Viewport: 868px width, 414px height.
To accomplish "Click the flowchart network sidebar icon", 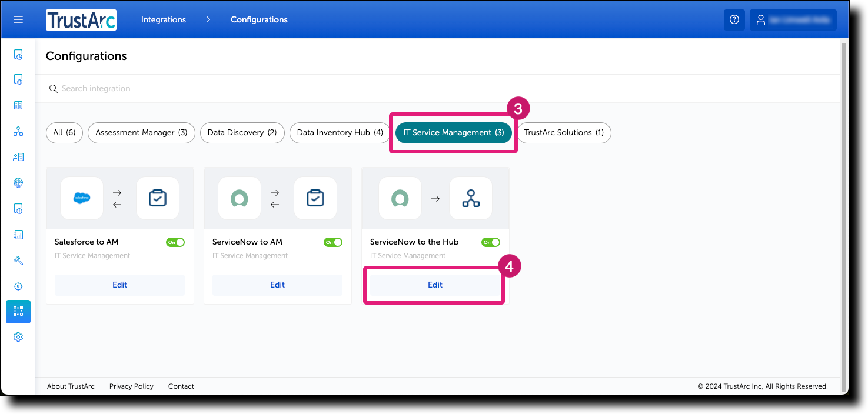I will 18,132.
